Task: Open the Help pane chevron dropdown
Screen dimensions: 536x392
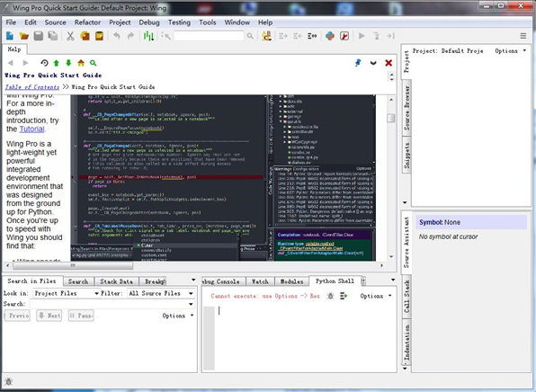Action: (x=373, y=63)
